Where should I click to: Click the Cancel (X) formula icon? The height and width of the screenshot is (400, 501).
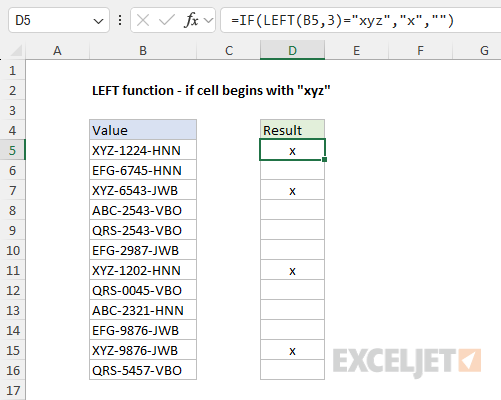pyautogui.click(x=143, y=21)
